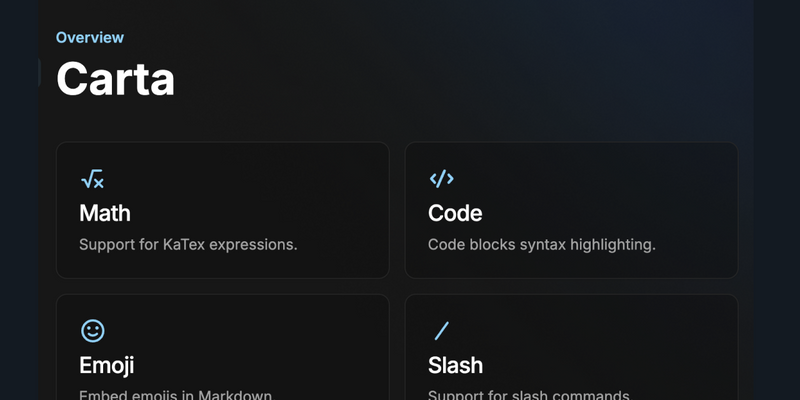
Task: Open the Code card heading
Action: click(455, 213)
